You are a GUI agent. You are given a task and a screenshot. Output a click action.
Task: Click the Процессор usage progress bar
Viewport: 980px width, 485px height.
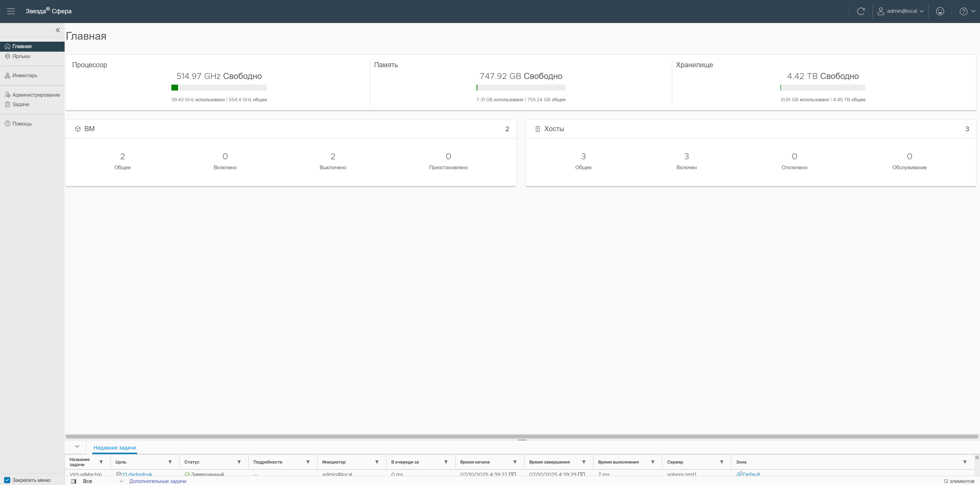coord(219,87)
